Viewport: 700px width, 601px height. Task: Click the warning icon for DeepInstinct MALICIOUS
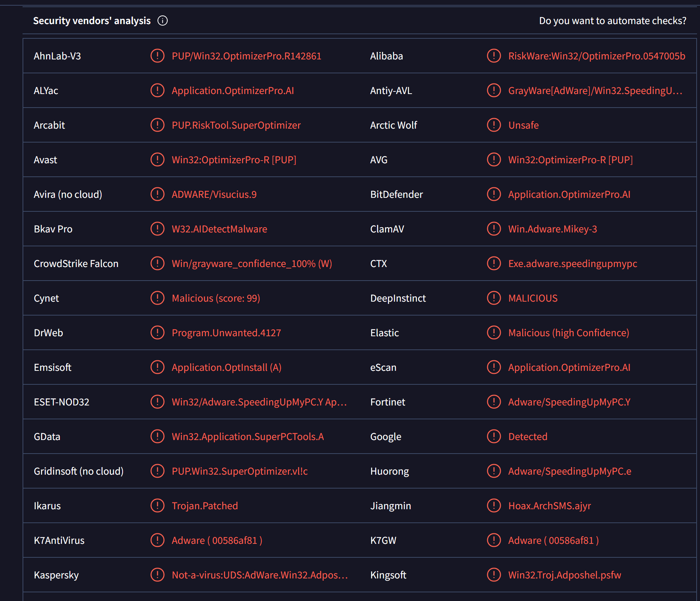494,298
